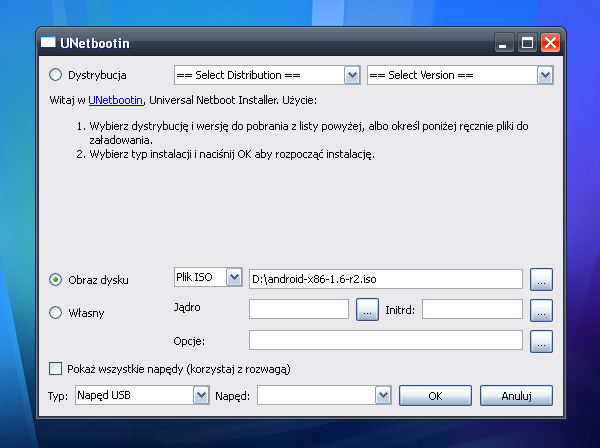The width and height of the screenshot is (600, 448).
Task: Click the 'Napęd:' label
Action: point(233,396)
